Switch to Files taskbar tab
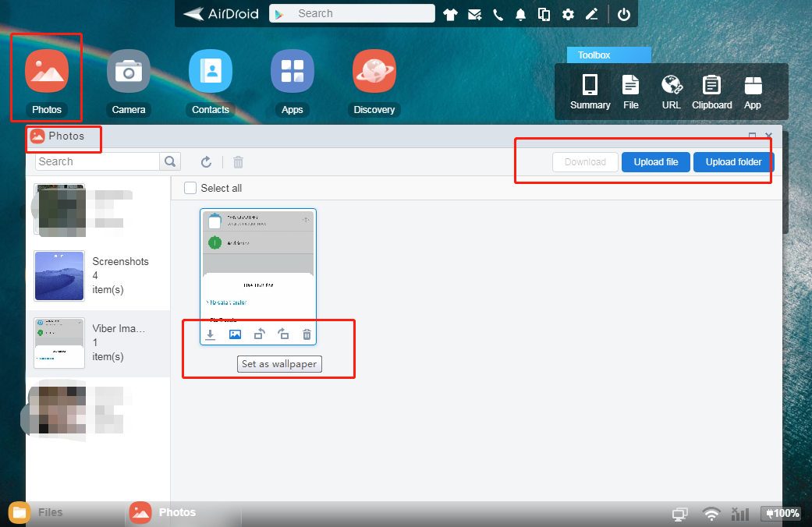Screen dimensions: 812x527 tap(37, 512)
